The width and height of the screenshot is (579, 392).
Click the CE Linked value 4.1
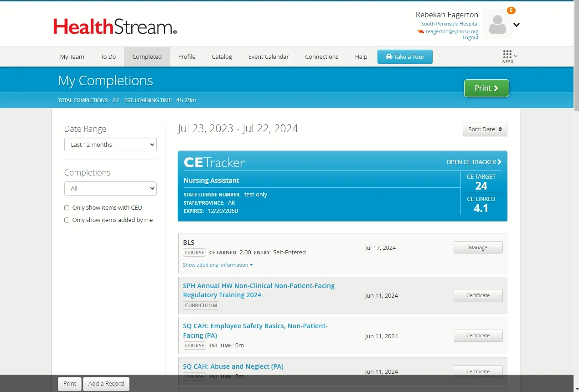pos(481,208)
